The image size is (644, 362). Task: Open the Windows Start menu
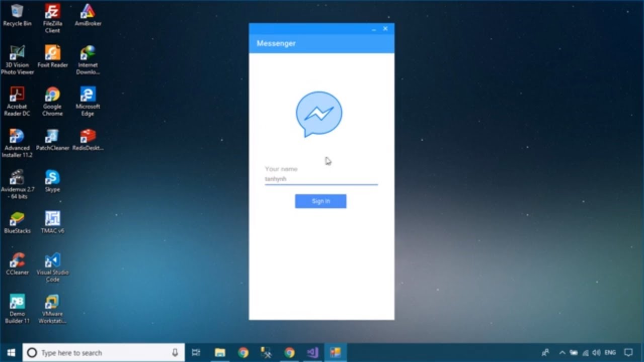click(x=11, y=352)
